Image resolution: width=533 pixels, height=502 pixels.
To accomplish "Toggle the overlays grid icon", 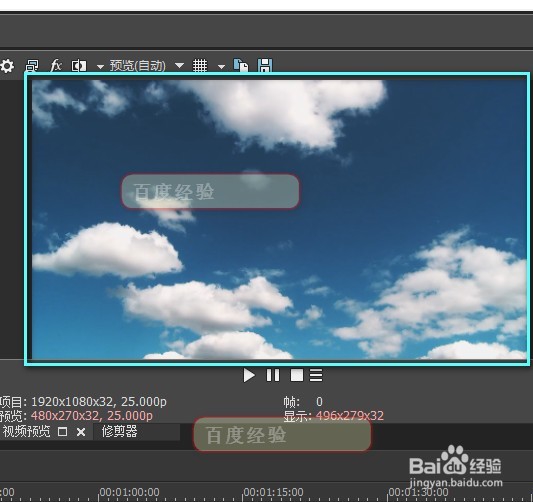I will click(200, 65).
